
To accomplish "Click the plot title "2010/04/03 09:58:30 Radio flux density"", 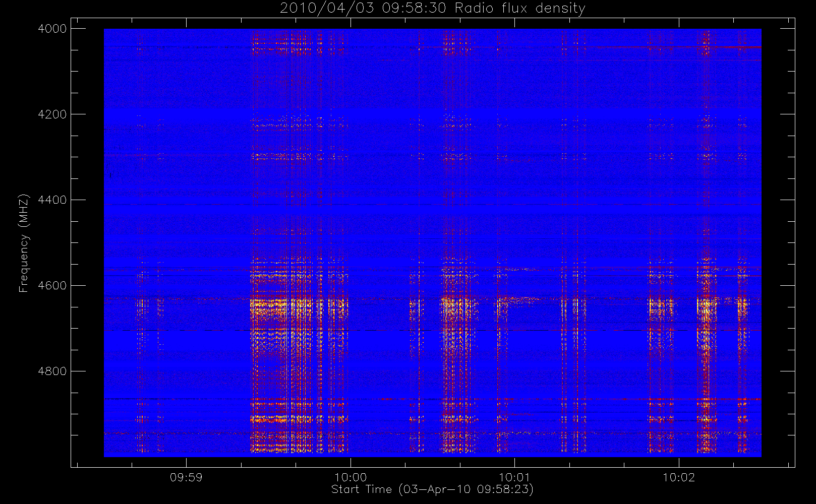I will [x=432, y=8].
